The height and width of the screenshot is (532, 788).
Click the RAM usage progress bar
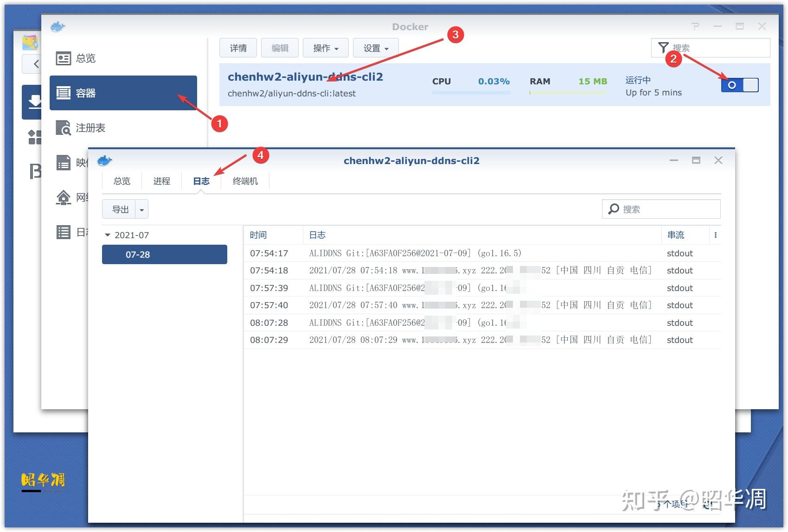tap(568, 91)
